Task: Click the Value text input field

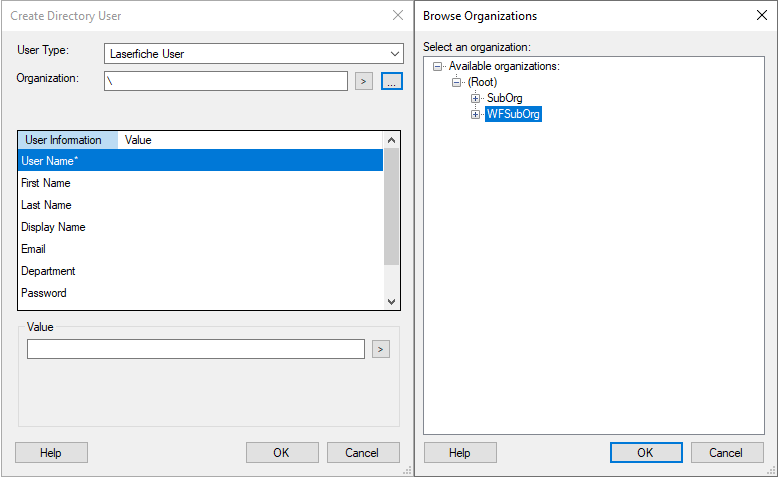Action: click(196, 349)
